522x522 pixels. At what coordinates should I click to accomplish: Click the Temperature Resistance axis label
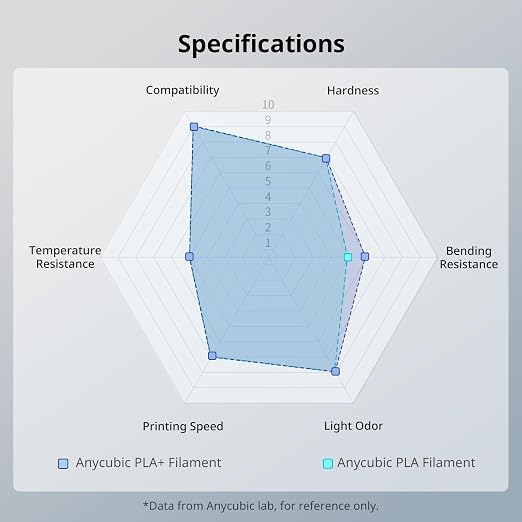(x=65, y=257)
